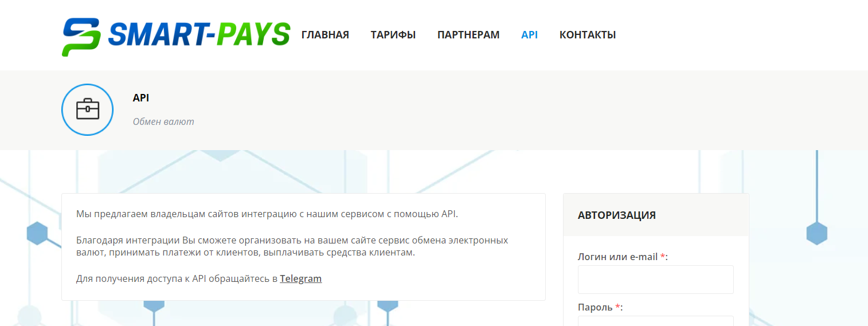
Task: Click the sentence Для получения доступа к API
Action: click(x=199, y=279)
